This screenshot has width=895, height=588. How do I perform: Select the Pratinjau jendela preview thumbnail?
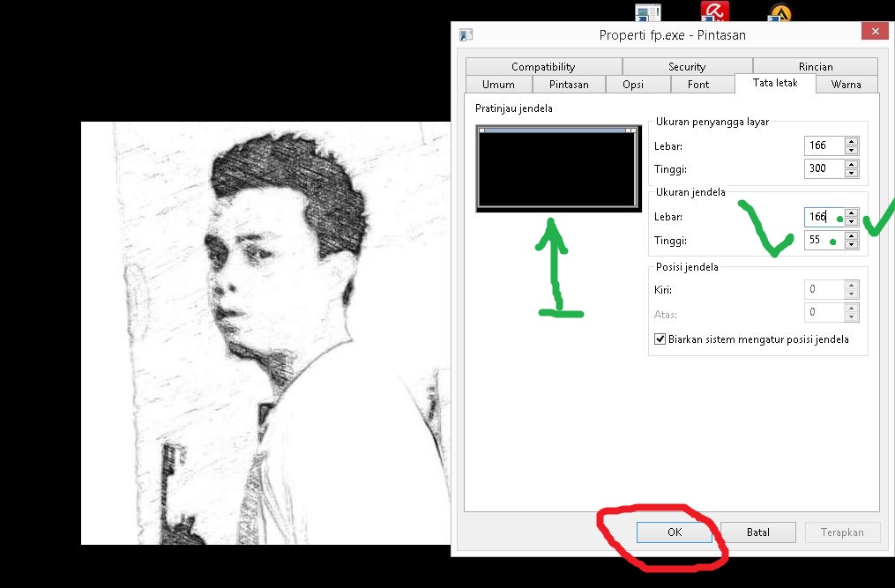[x=558, y=167]
